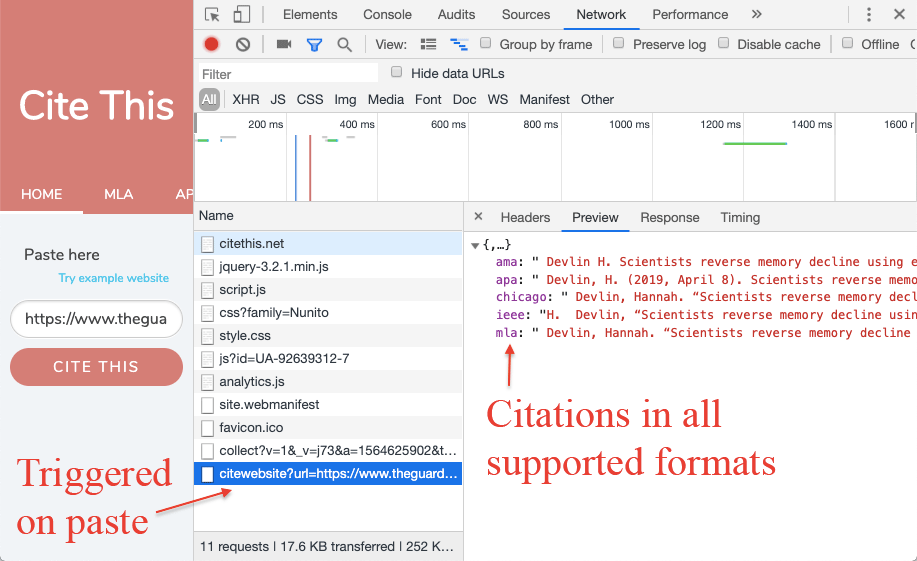The width and height of the screenshot is (917, 561).
Task: Switch to large request rows view
Action: click(429, 44)
